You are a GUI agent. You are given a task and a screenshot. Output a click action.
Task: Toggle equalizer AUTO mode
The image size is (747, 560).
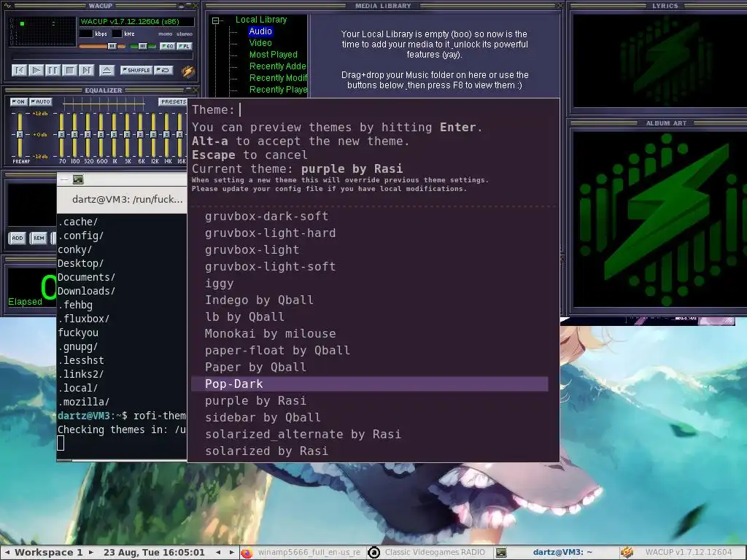point(41,101)
